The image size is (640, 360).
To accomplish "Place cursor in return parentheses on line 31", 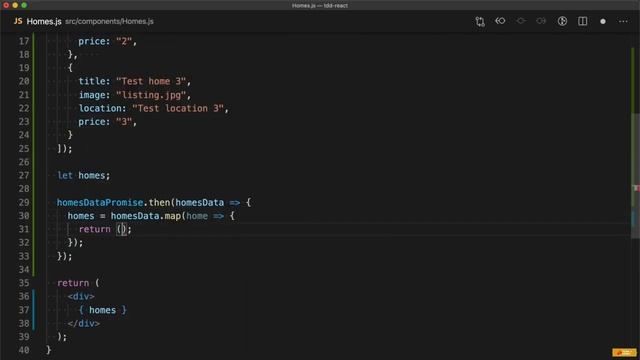I will pos(123,229).
